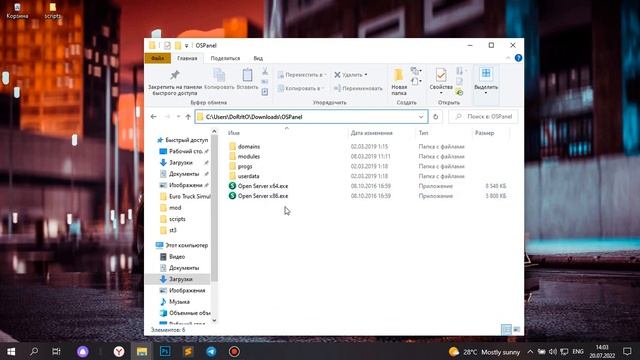
Task: Go up one folder level
Action: tap(188, 117)
